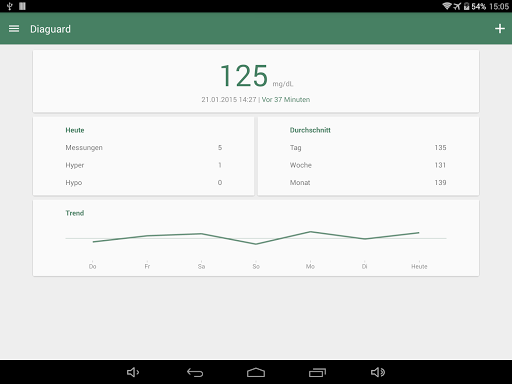The image size is (512, 384).
Task: Select the So marker on trend axis
Action: pos(256,266)
